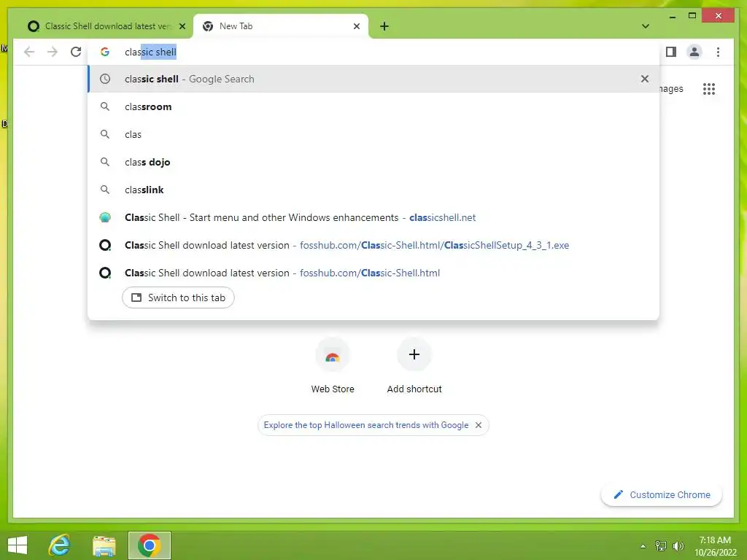Open the tab search chevron
The width and height of the screenshot is (747, 560).
coord(645,26)
